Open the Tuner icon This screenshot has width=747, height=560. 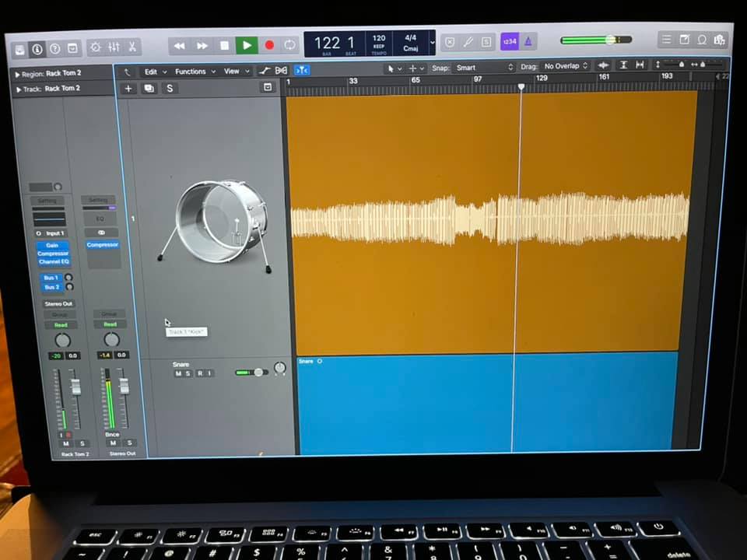click(x=468, y=42)
